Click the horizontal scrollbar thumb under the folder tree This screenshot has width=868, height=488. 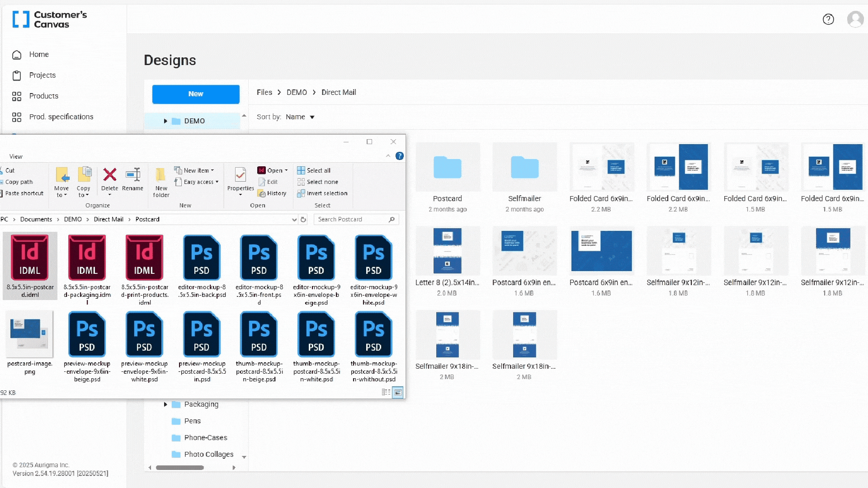point(180,468)
